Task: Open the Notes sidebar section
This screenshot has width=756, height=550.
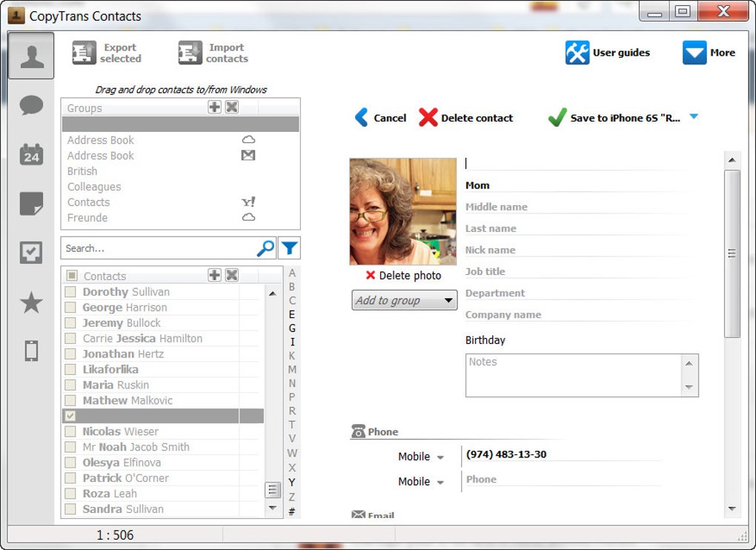Action: [x=31, y=203]
